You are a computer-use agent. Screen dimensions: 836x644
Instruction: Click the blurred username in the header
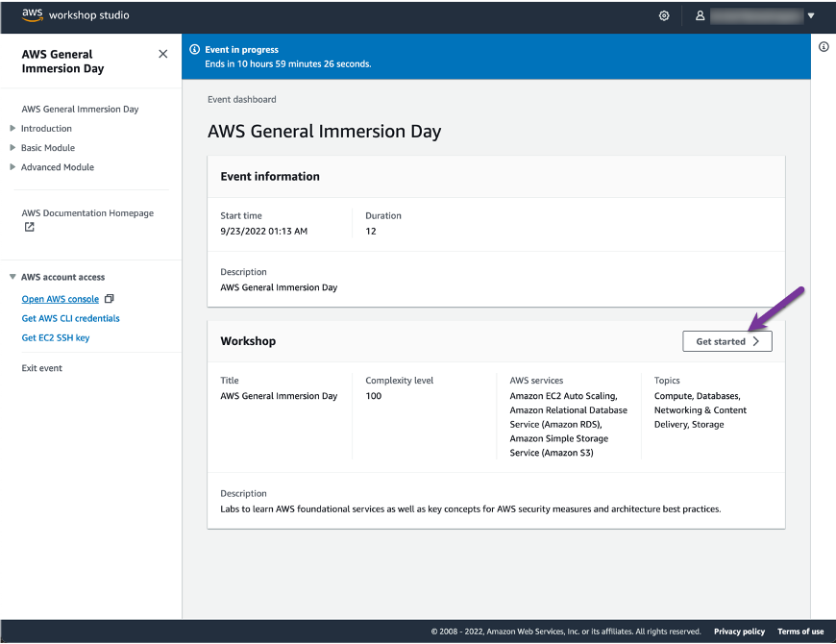coord(757,16)
